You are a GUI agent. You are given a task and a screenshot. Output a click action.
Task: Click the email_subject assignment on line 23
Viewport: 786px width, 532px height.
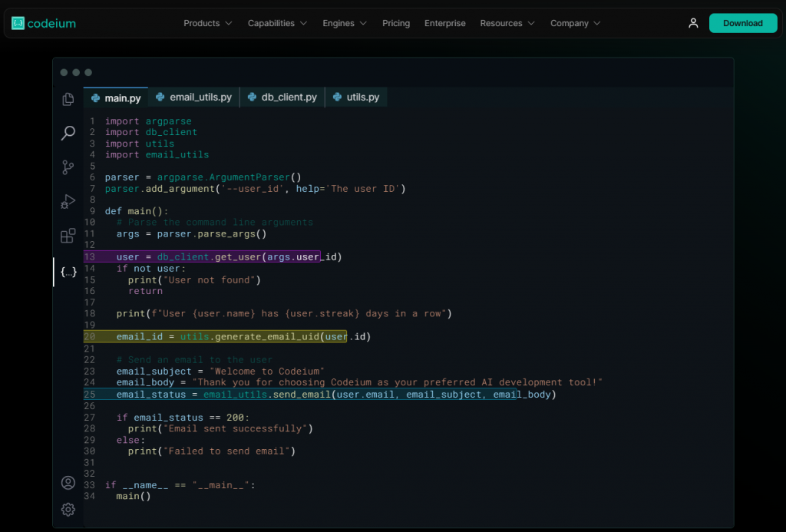[x=220, y=371]
